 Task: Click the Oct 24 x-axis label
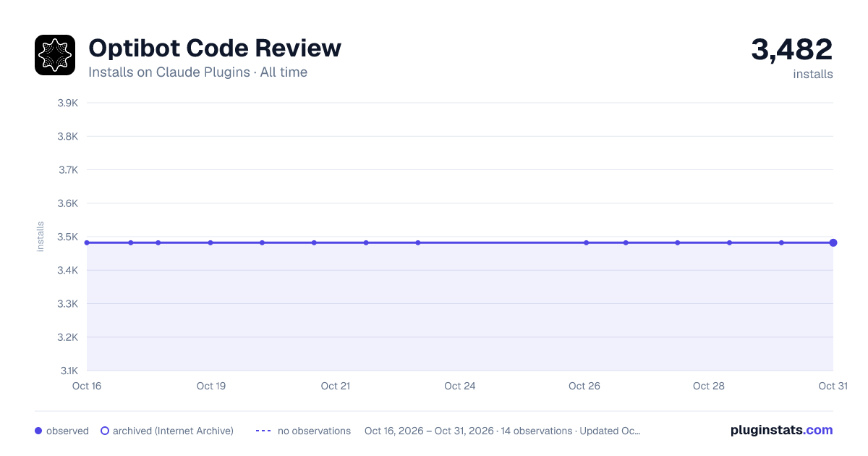[x=460, y=386]
